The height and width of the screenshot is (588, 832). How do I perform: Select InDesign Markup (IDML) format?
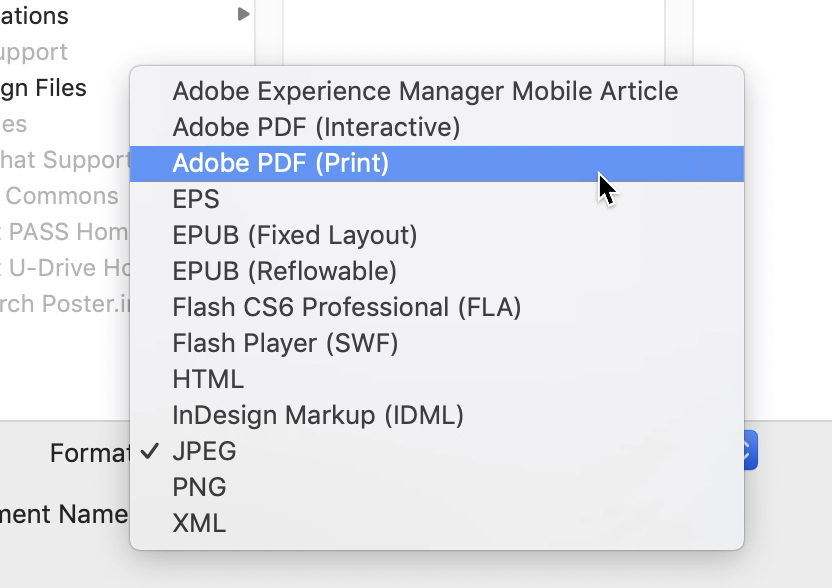coord(437,416)
